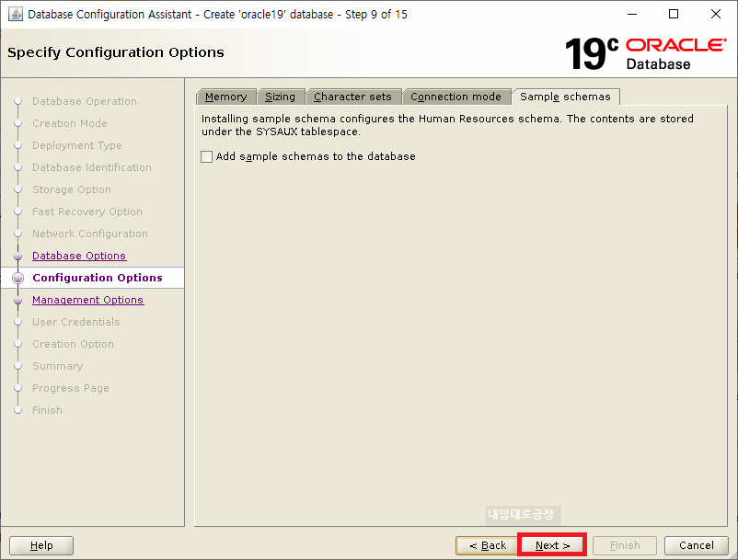Click the Help button
The height and width of the screenshot is (560, 738).
pos(41,545)
